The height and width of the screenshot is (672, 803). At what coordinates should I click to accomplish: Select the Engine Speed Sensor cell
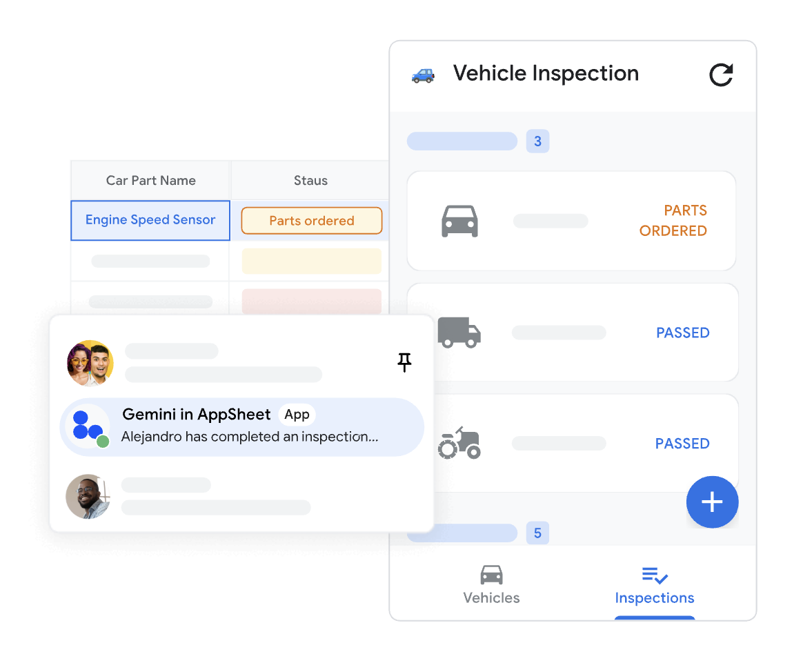[x=150, y=220]
